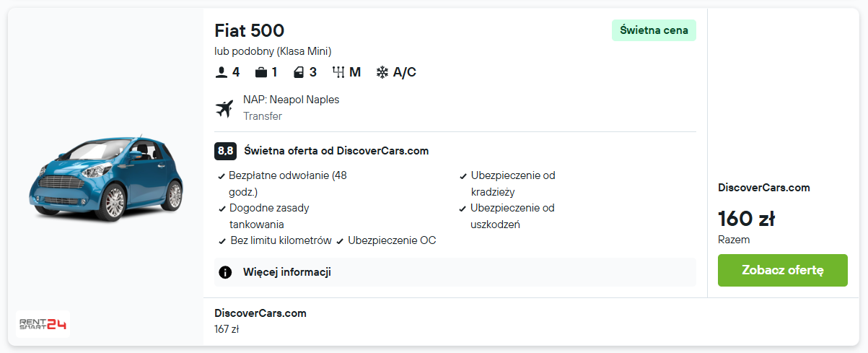This screenshot has width=868, height=353.
Task: Click the manual gearbox icon
Action: (338, 72)
